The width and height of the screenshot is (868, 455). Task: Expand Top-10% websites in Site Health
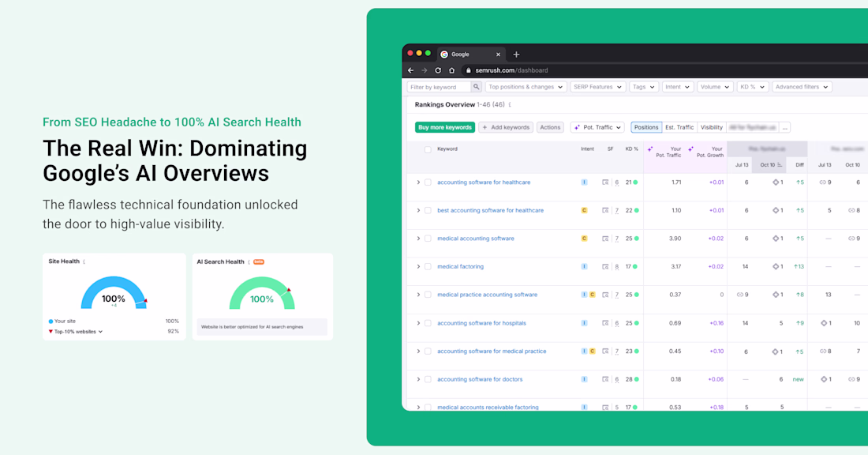click(76, 332)
